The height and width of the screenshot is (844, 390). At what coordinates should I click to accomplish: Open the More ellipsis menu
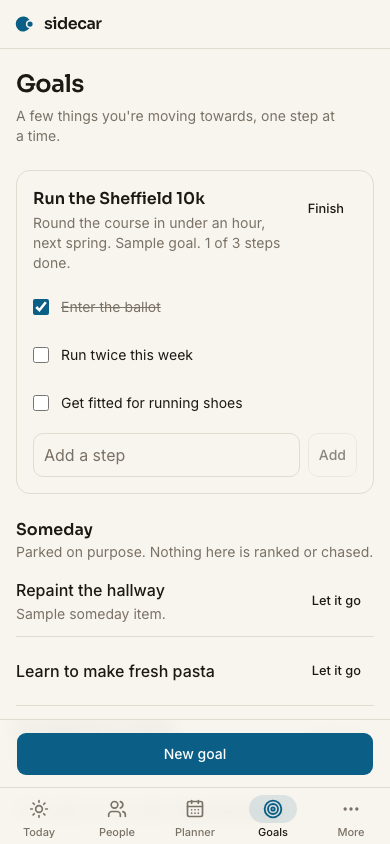(351, 808)
